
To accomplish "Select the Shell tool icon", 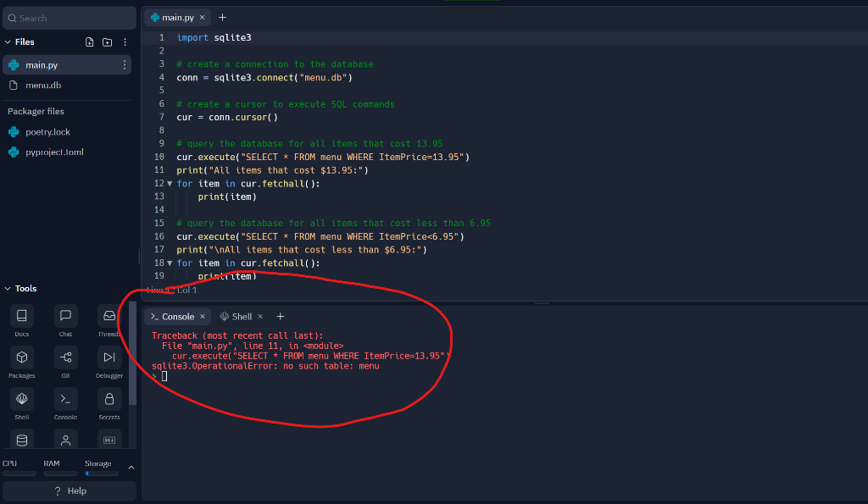I will click(x=21, y=399).
